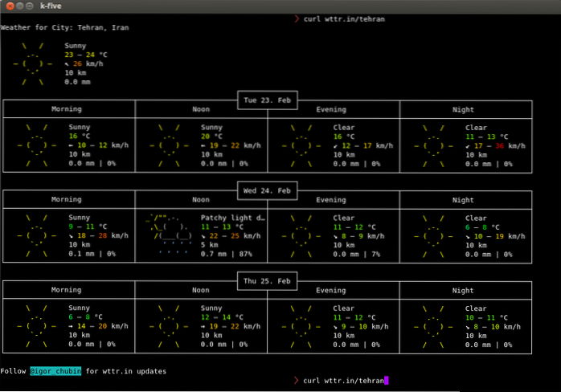Click the sun icon for Thursday night

coord(435,326)
